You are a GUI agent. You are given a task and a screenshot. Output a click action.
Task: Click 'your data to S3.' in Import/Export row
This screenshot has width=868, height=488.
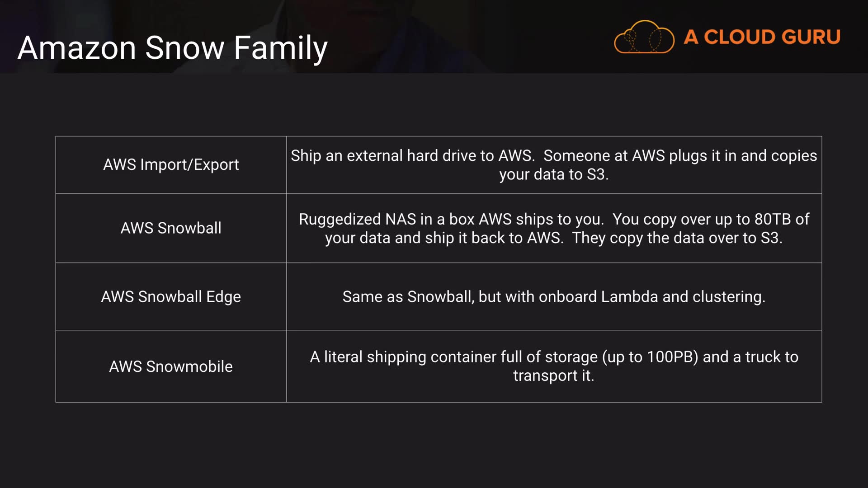[x=554, y=175]
